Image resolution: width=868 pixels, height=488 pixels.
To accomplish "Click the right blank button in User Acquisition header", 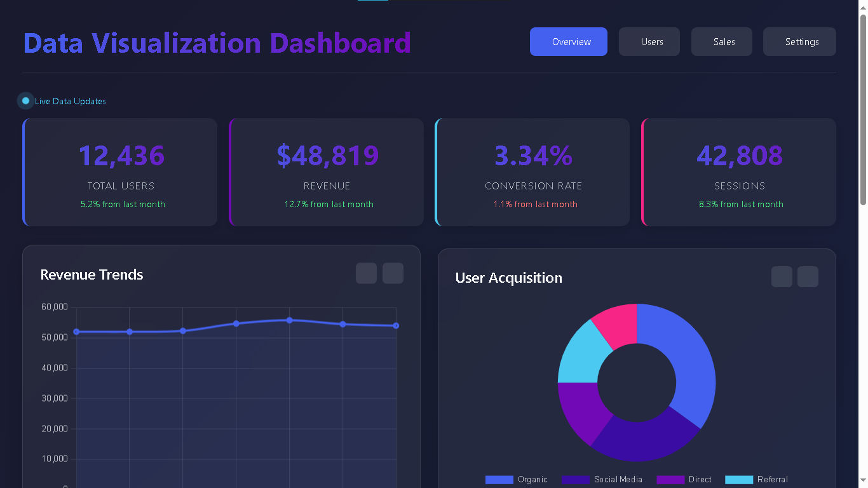I will (808, 276).
